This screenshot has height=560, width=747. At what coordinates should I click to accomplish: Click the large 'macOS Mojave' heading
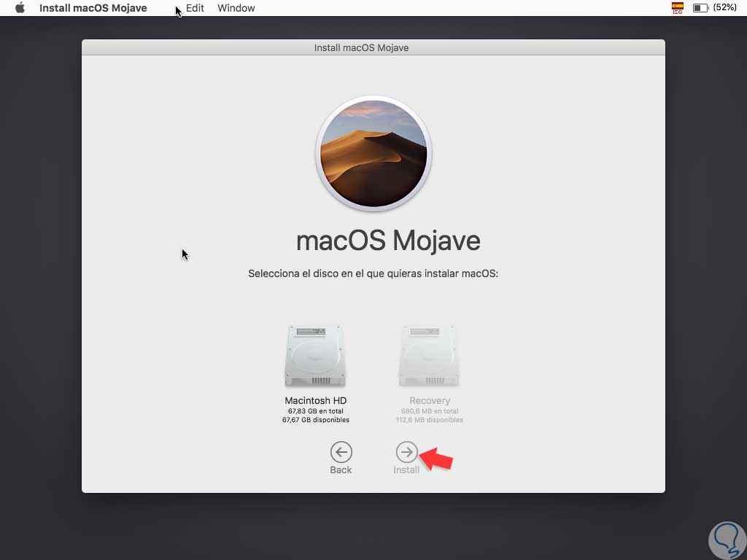pyautogui.click(x=388, y=241)
